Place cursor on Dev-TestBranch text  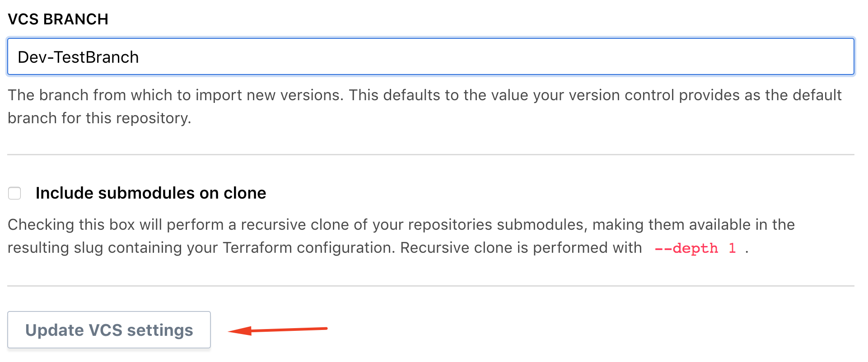tap(78, 57)
